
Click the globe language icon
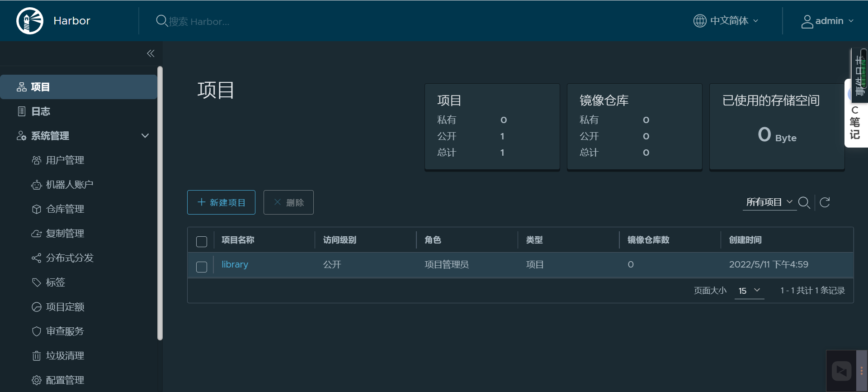coord(700,21)
